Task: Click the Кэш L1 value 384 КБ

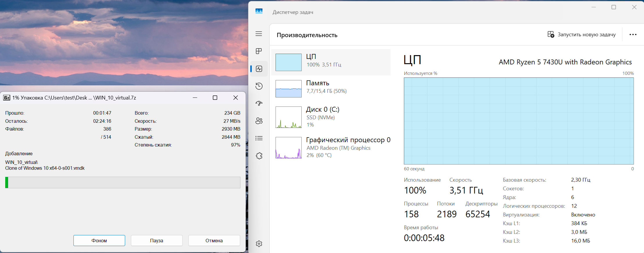Action: 579,223
